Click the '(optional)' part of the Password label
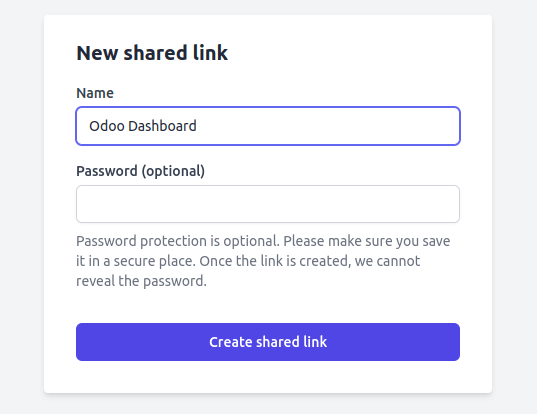Screen dimensions: 537x414 click(x=173, y=171)
